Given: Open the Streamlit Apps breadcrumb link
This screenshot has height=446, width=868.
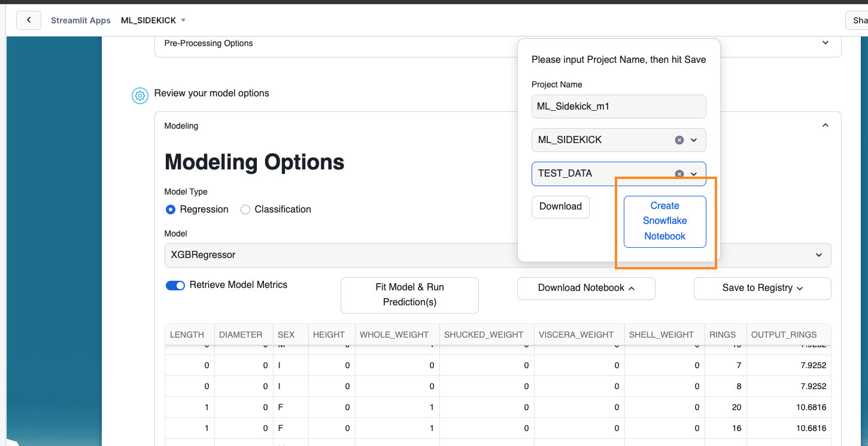Looking at the screenshot, I should click(x=81, y=20).
